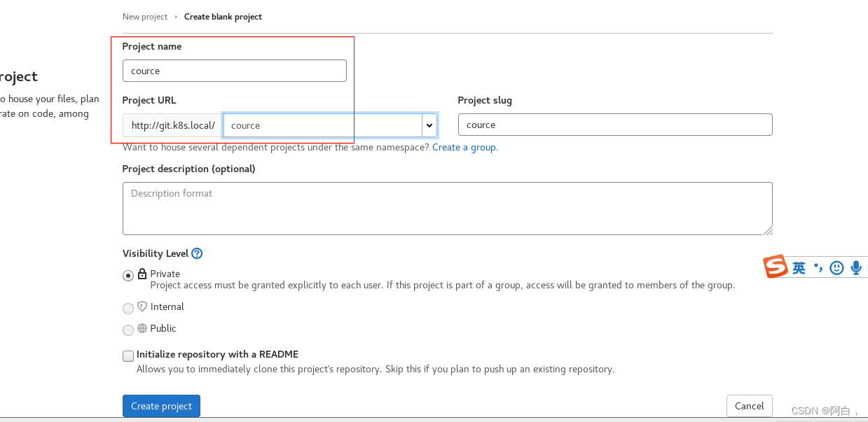Select the Public visibility radio button
The width and height of the screenshot is (868, 422).
(x=128, y=330)
